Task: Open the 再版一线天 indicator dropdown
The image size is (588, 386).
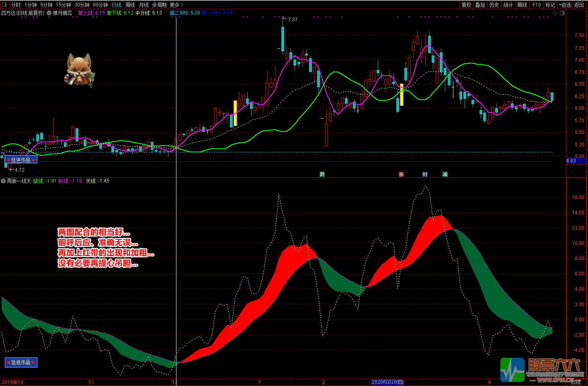Action: tap(3, 181)
